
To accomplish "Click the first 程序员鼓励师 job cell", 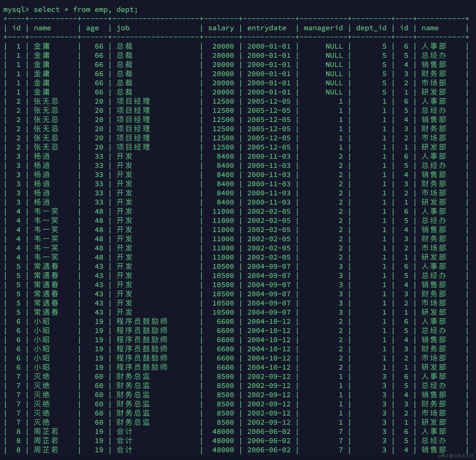I will 142,321.
